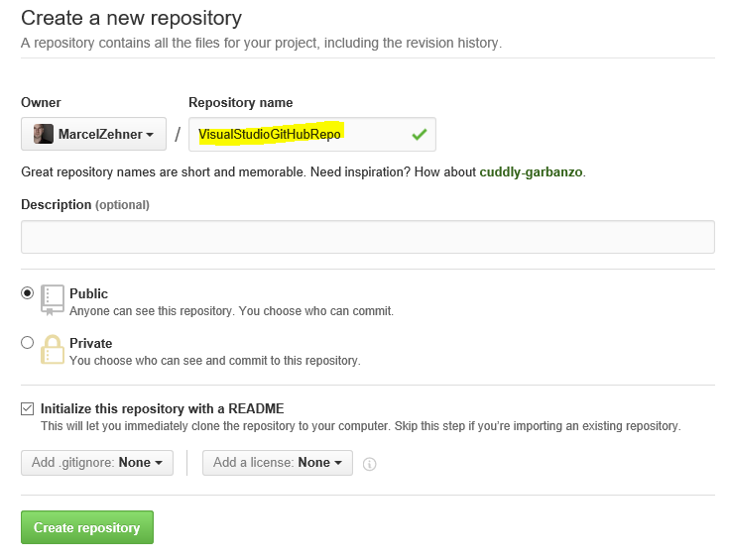Viewport: 729px width, 560px height.
Task: Expand the Add .gitignore dropdown
Action: point(97,463)
